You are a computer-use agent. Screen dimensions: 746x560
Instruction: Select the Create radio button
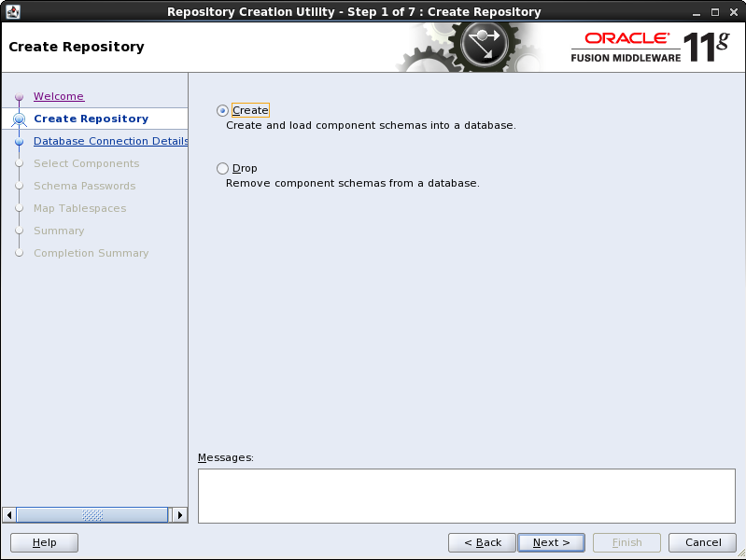(222, 110)
